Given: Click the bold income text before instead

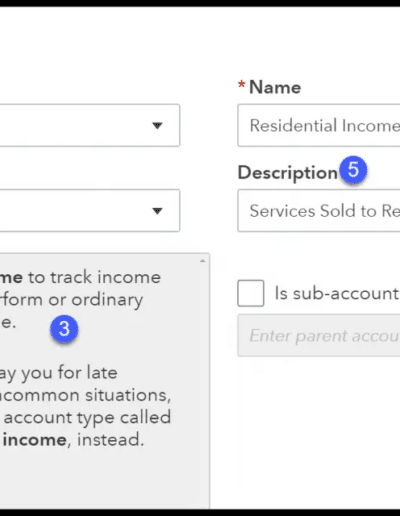Looking at the screenshot, I should 35,440.
